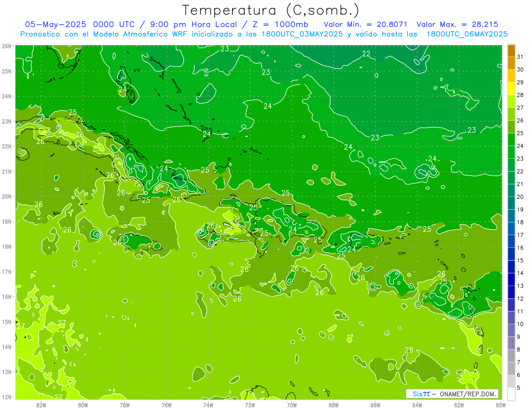Click the "19" value on the color scale
The width and height of the screenshot is (532, 411).
tap(520, 209)
